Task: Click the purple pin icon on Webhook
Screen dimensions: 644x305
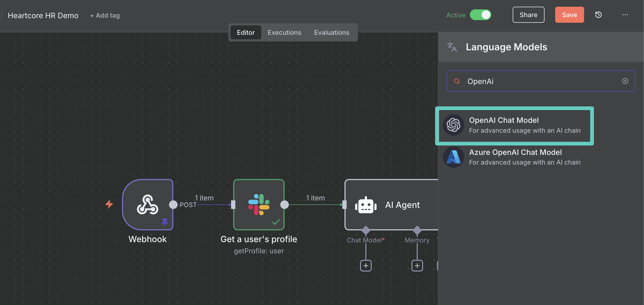Action: [x=165, y=222]
